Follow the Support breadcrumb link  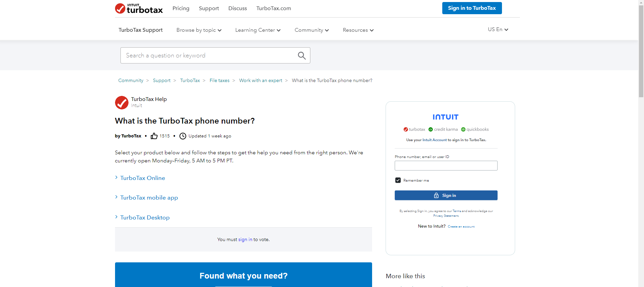pos(162,80)
